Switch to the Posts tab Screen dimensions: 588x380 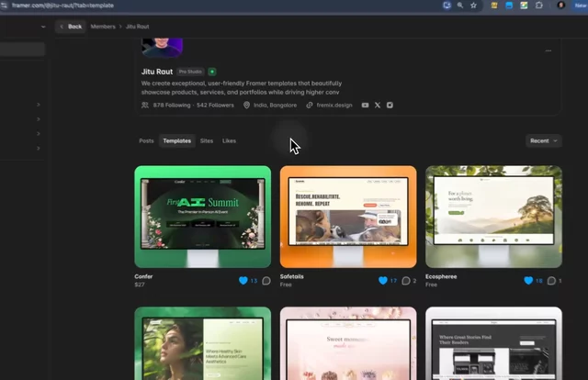(x=146, y=141)
